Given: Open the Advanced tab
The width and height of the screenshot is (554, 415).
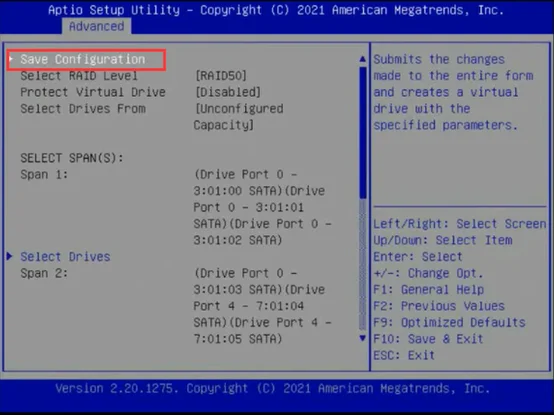Looking at the screenshot, I should click(x=96, y=26).
